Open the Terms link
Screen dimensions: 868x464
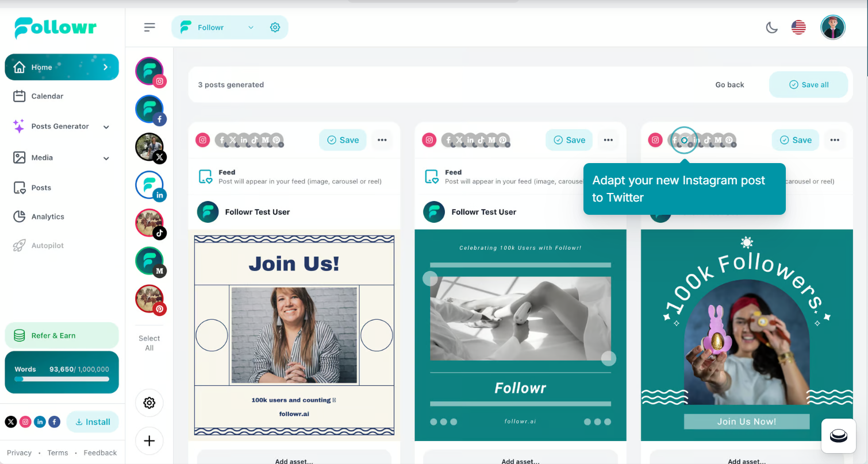(57, 453)
